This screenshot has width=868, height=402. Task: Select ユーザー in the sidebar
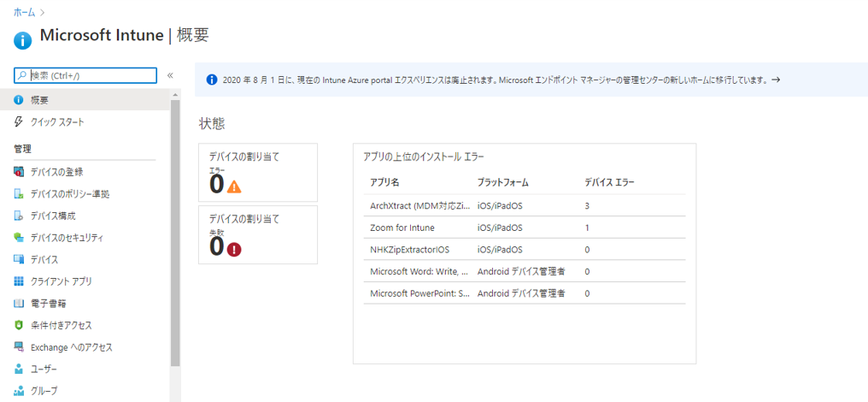44,369
